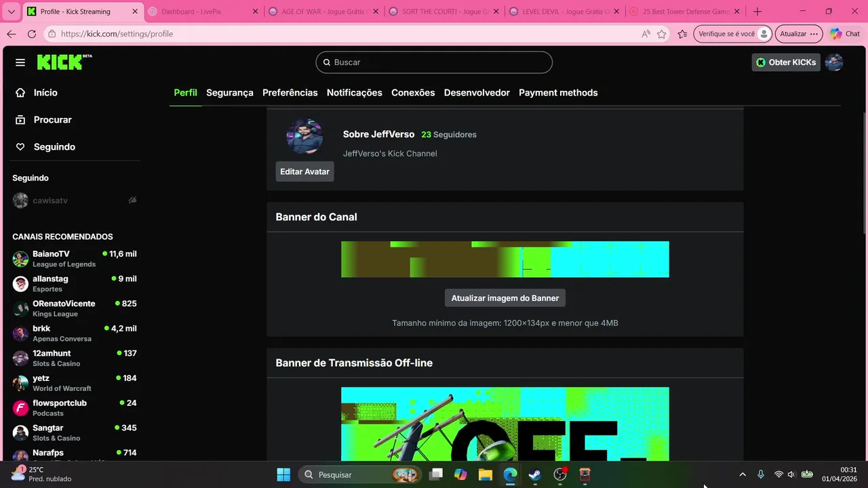Open allanstag recommended channel
The width and height of the screenshot is (868, 488).
pos(75,283)
